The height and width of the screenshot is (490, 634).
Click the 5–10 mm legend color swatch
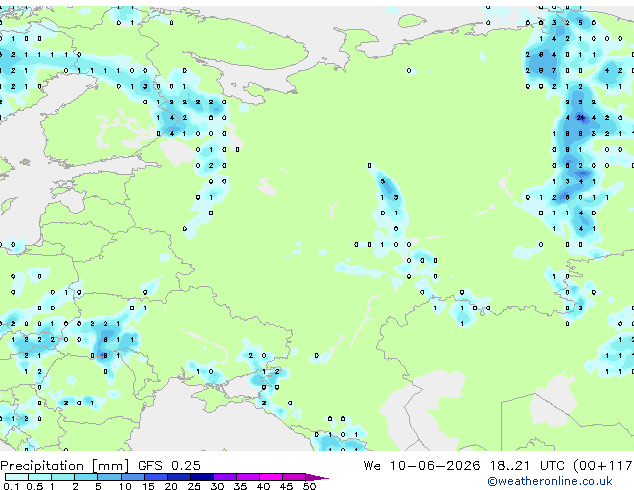click(x=109, y=477)
